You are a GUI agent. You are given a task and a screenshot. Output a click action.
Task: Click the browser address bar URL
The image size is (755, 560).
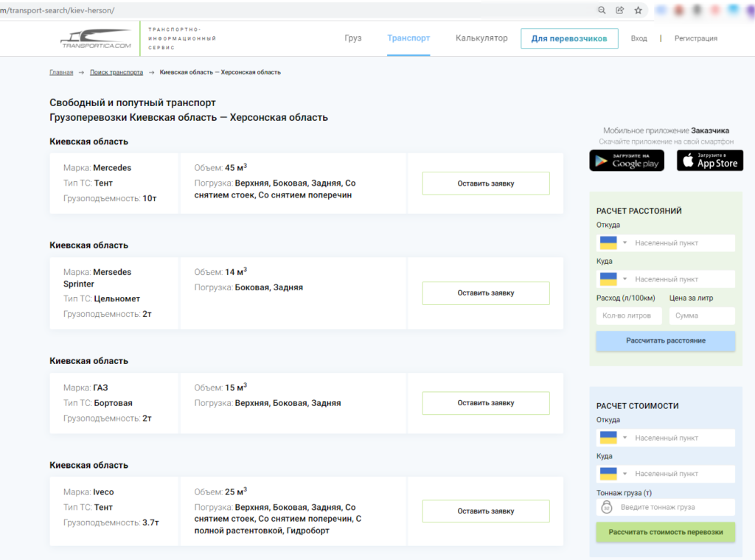(x=58, y=10)
